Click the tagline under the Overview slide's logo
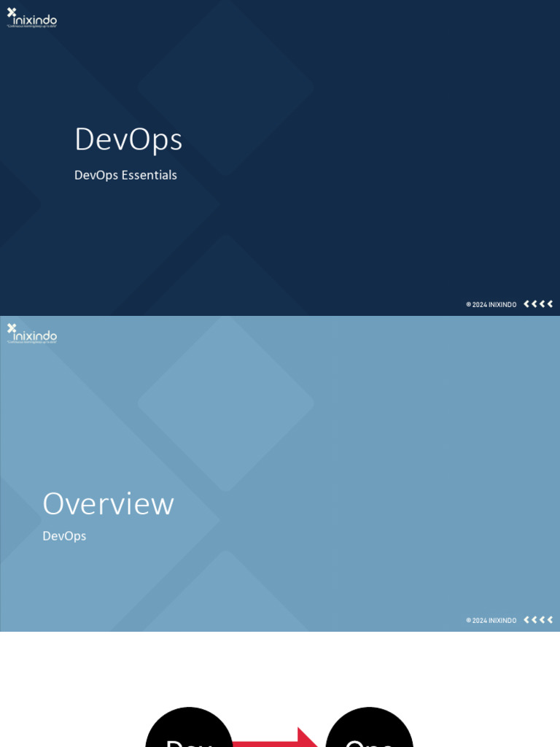This screenshot has height=747, width=560. coord(32,342)
